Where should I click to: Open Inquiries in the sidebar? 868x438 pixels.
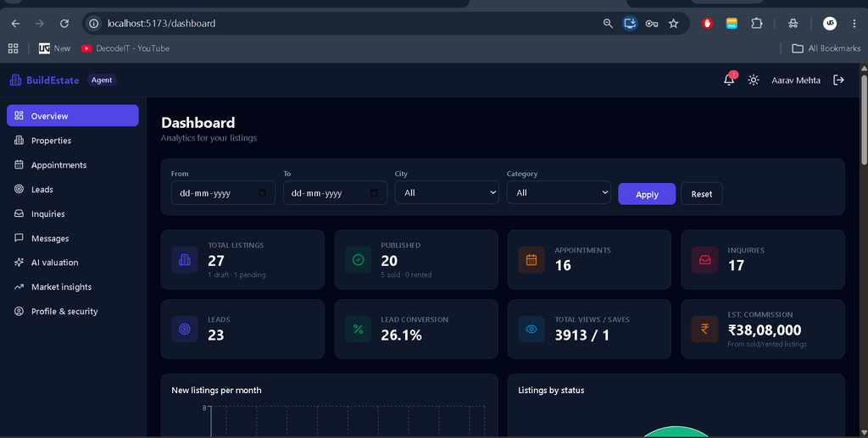(x=73, y=213)
